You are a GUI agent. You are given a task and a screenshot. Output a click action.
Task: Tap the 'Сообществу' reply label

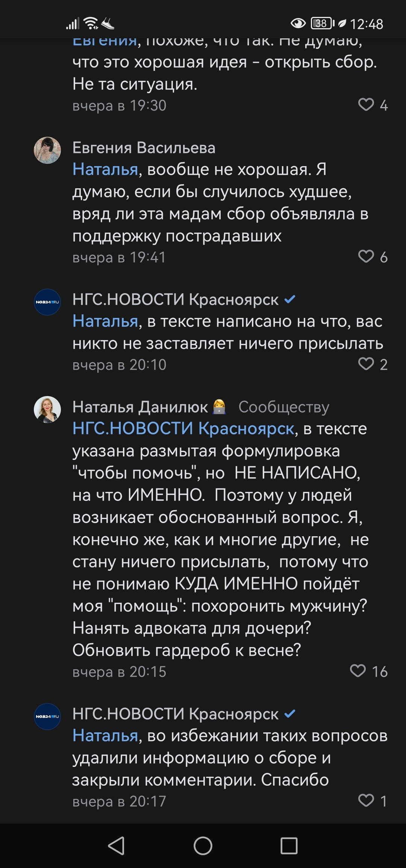click(x=284, y=407)
